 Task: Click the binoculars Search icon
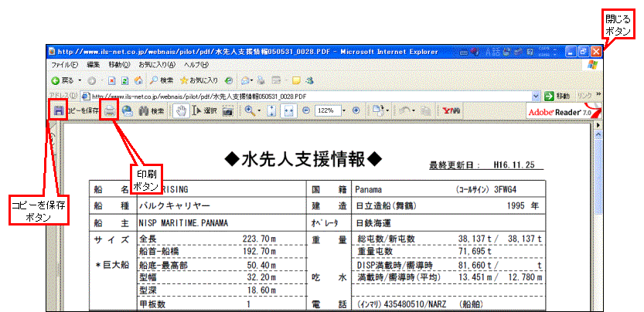point(143,111)
